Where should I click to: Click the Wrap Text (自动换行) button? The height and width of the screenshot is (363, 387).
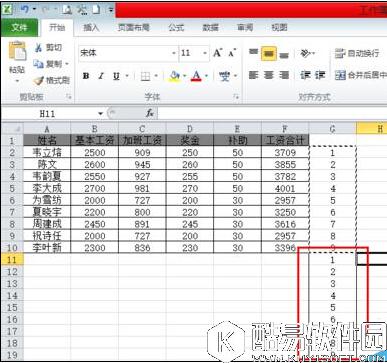click(357, 53)
